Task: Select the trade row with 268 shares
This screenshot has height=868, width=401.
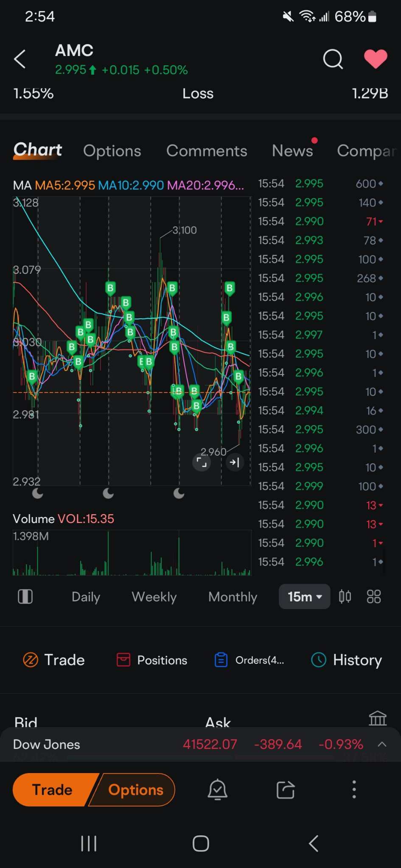Action: [x=321, y=278]
